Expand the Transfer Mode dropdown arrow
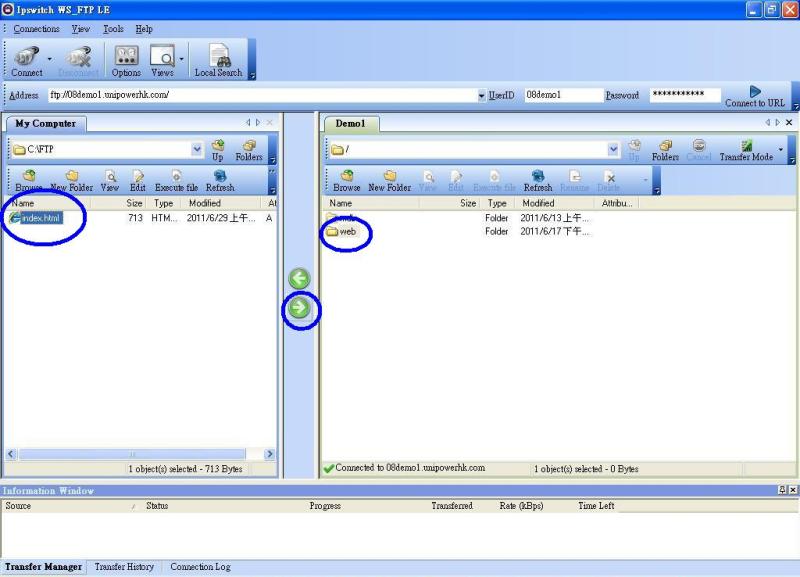This screenshot has height=577, width=800. (781, 149)
